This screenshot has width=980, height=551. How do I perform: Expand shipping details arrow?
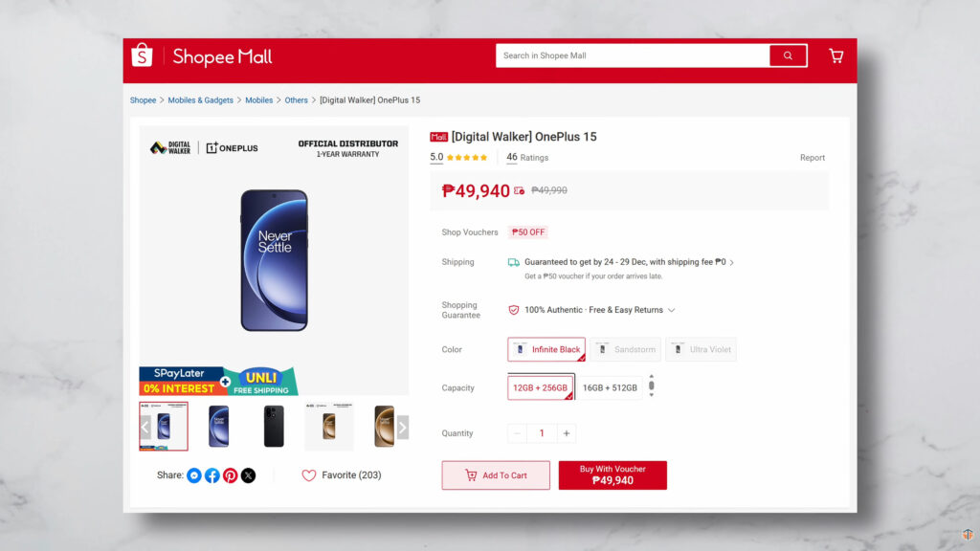click(732, 262)
